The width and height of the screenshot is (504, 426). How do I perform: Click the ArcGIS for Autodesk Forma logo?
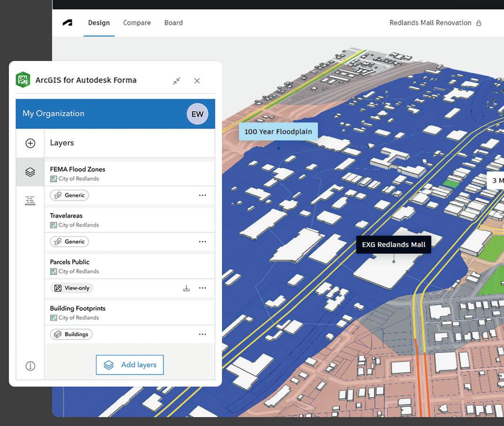(23, 80)
